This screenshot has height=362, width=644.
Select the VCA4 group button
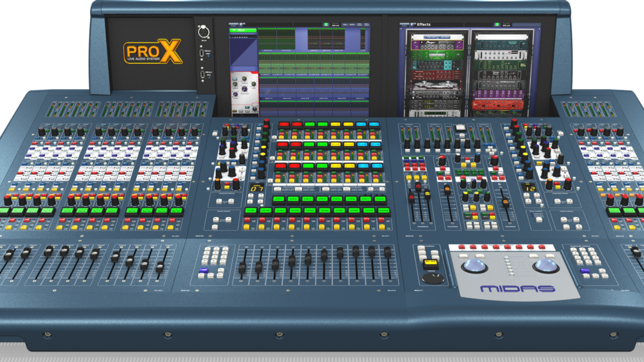click(x=295, y=211)
